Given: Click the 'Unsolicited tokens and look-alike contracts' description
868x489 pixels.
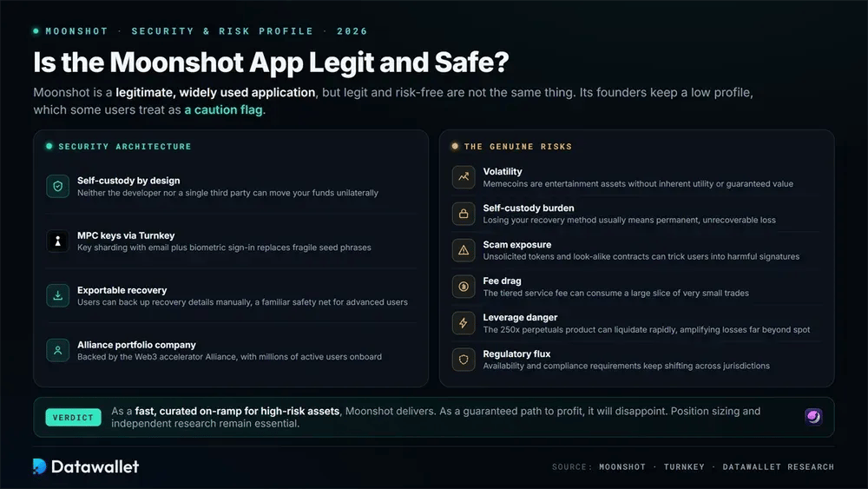Looking at the screenshot, I should (641, 256).
